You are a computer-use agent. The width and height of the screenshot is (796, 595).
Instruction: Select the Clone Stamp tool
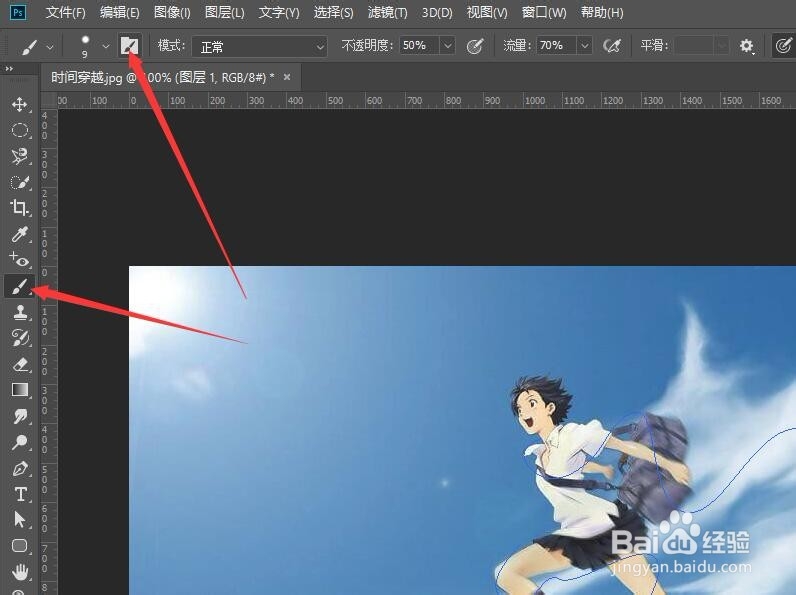click(19, 312)
